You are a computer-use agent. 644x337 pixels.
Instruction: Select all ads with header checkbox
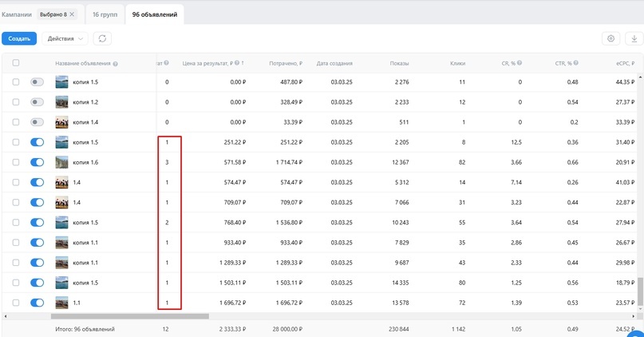point(16,63)
